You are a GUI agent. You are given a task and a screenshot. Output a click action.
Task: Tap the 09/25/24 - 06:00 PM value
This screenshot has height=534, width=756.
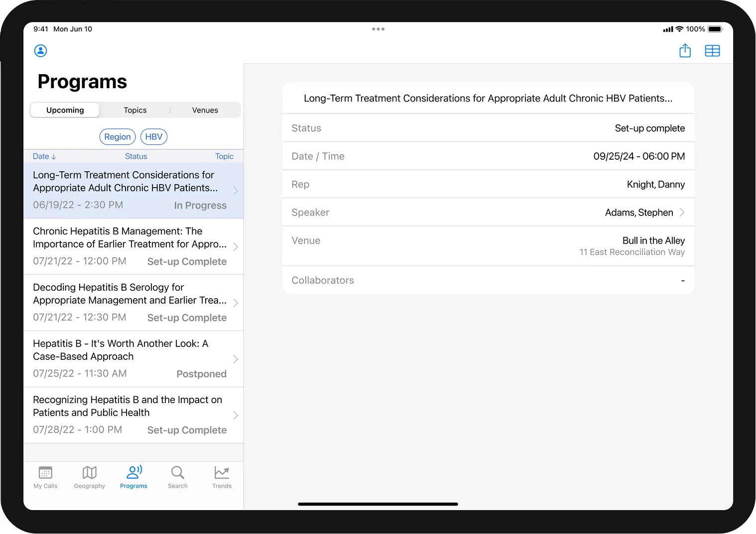point(639,156)
